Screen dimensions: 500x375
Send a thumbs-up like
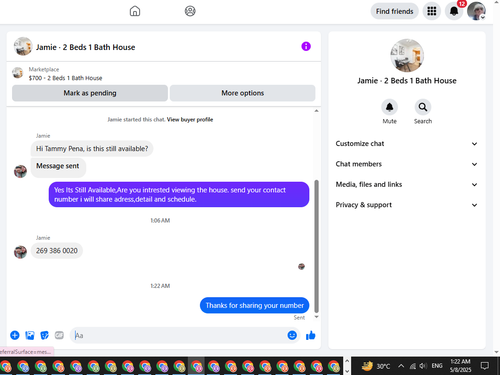(x=311, y=335)
